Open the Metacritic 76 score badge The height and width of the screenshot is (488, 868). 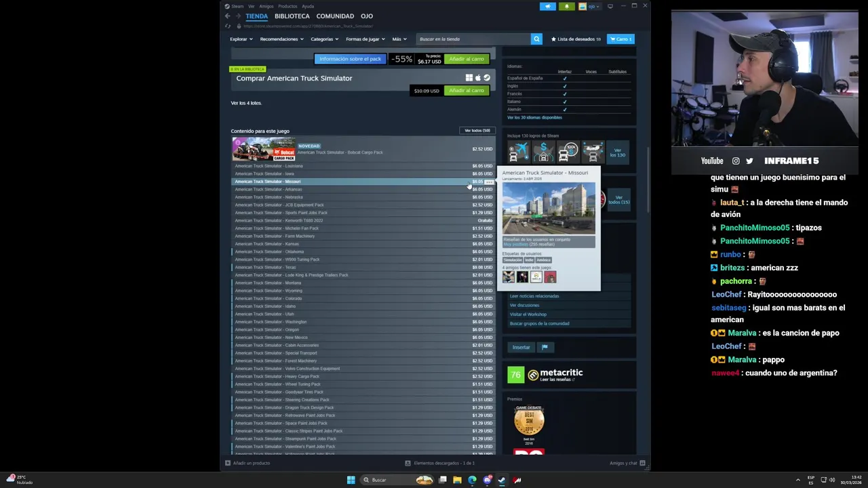click(x=515, y=375)
